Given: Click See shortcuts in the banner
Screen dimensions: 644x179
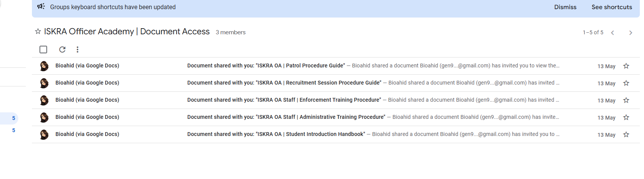Looking at the screenshot, I should point(612,7).
